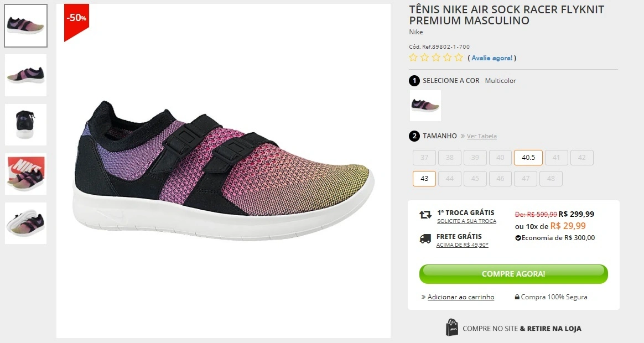Viewport: 644px width, 343px height.
Task: Click the Nike shoebox thumbnail in the left column
Action: (x=25, y=174)
